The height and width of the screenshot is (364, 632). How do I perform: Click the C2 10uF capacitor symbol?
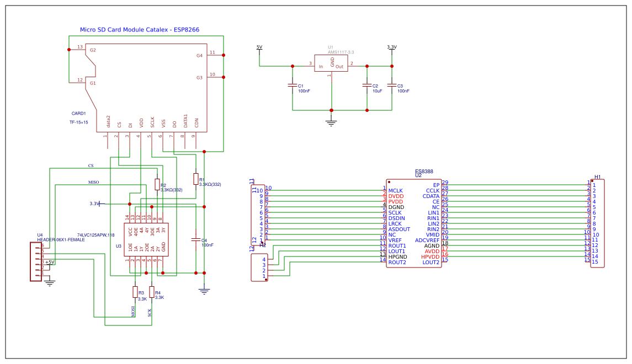pos(367,85)
